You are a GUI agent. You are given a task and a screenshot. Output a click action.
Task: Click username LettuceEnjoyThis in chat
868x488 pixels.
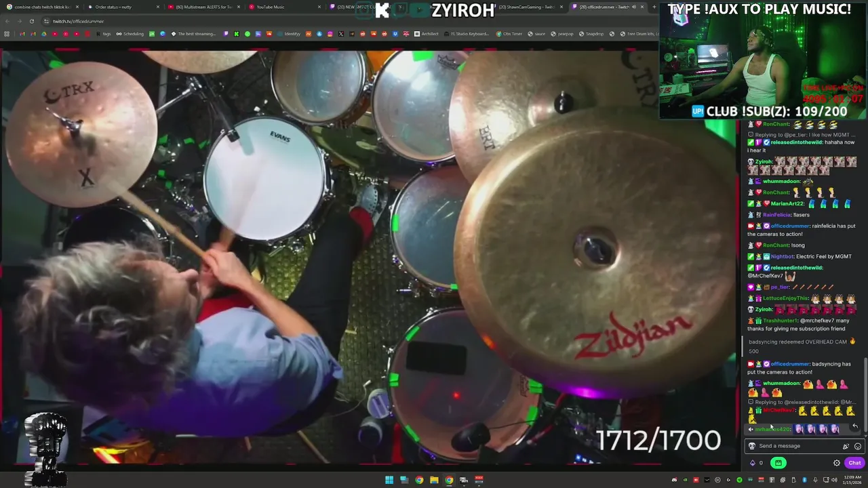coord(785,298)
